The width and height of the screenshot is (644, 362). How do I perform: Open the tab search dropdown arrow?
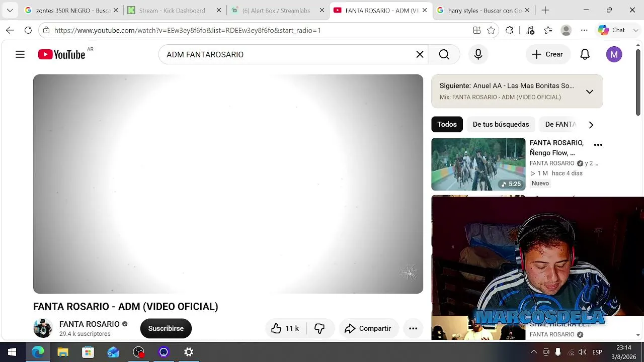pos(10,10)
